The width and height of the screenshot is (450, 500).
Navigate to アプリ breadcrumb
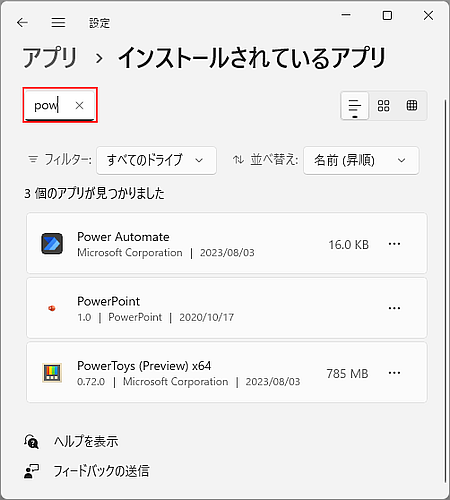click(50, 58)
